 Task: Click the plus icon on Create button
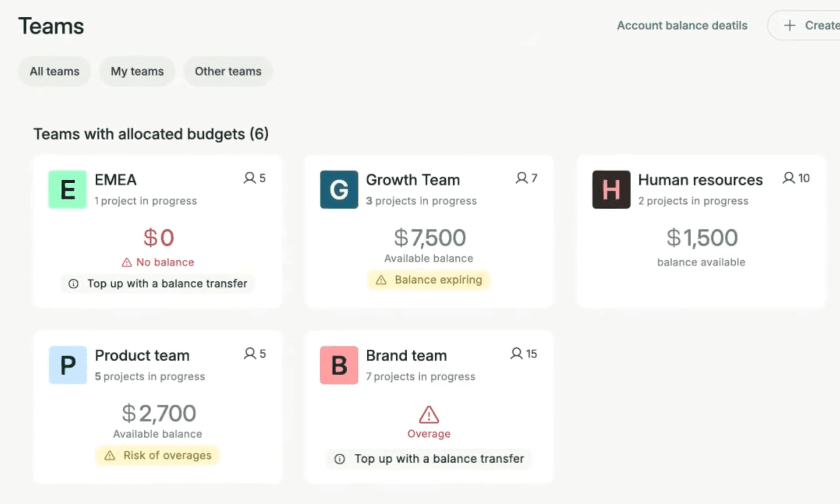pos(790,25)
